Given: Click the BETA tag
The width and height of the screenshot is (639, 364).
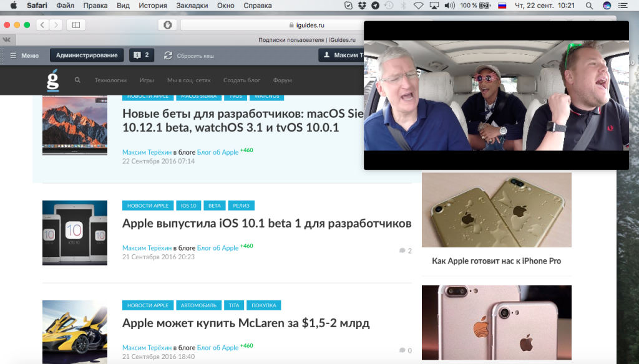Looking at the screenshot, I should click(215, 206).
